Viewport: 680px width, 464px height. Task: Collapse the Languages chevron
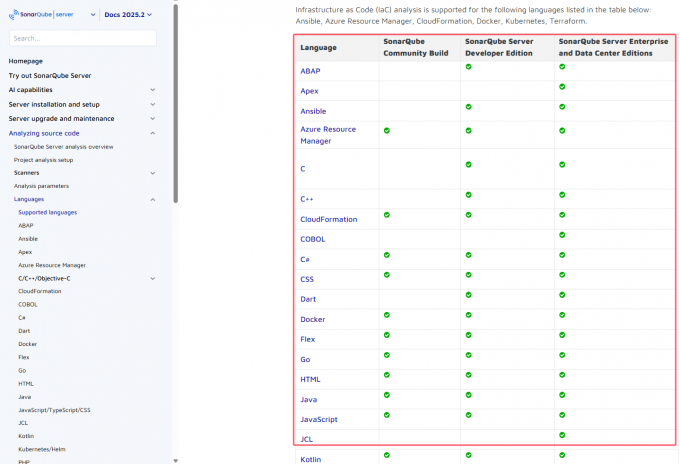click(x=153, y=199)
